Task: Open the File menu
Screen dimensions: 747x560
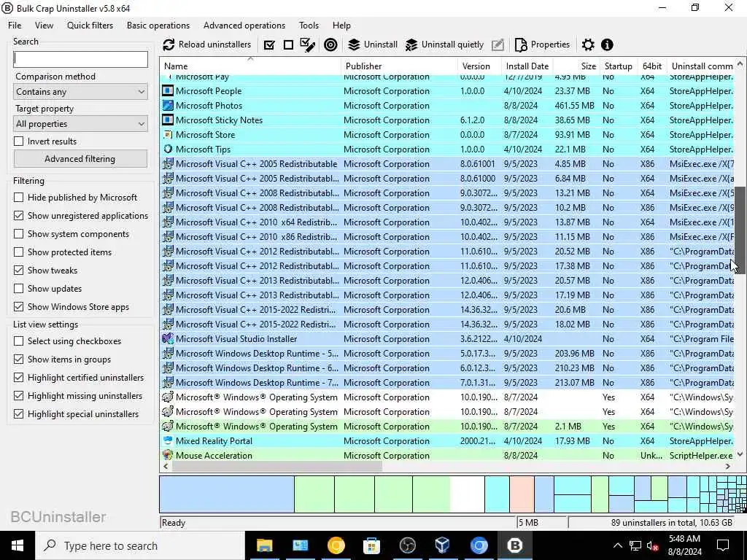Action: pyautogui.click(x=15, y=26)
